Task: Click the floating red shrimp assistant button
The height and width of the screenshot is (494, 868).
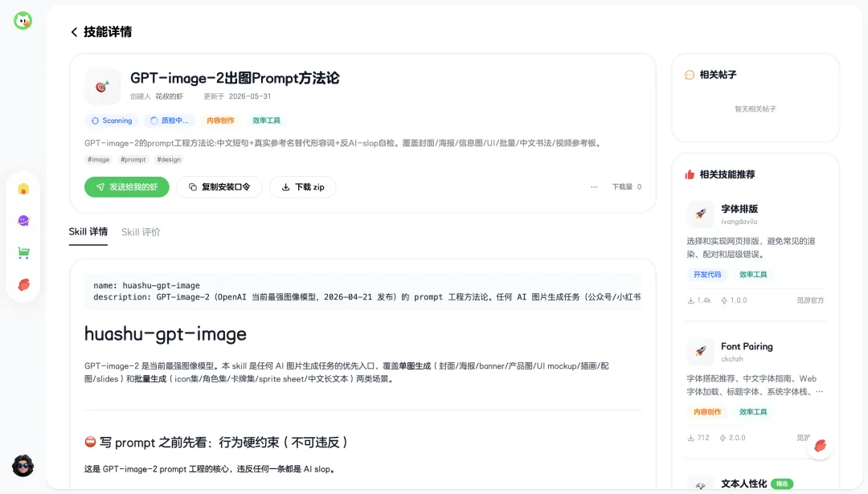Action: (x=820, y=445)
